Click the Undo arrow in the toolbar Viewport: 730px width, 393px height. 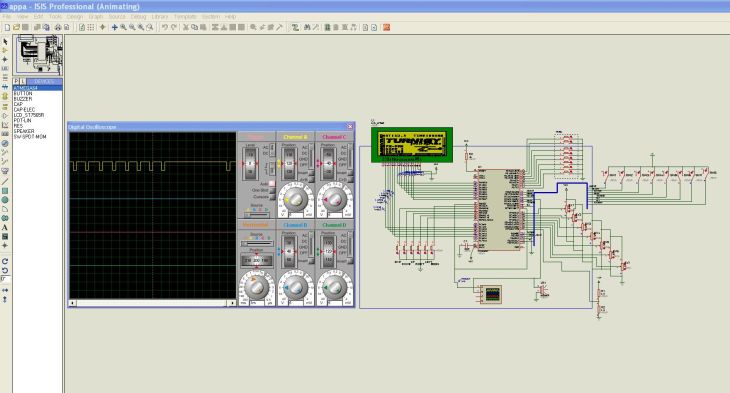pyautogui.click(x=164, y=27)
